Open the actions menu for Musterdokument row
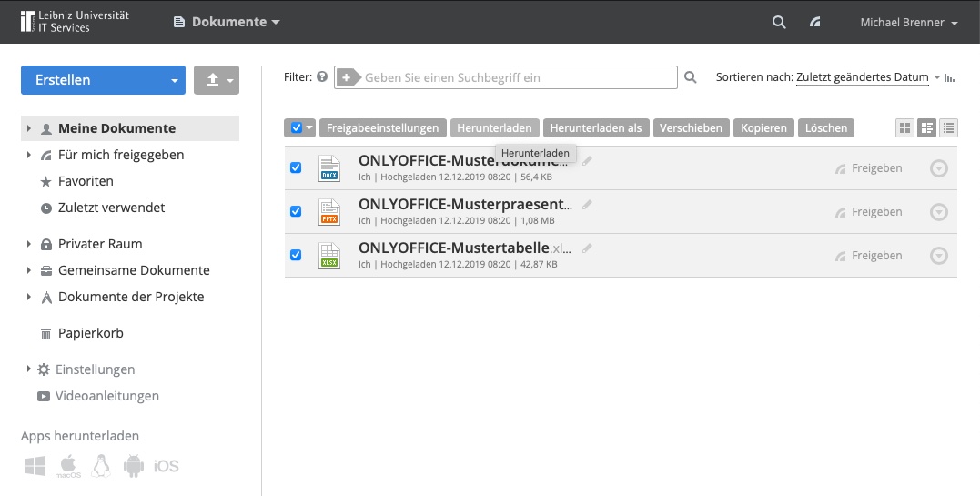980x496 pixels. 939,168
